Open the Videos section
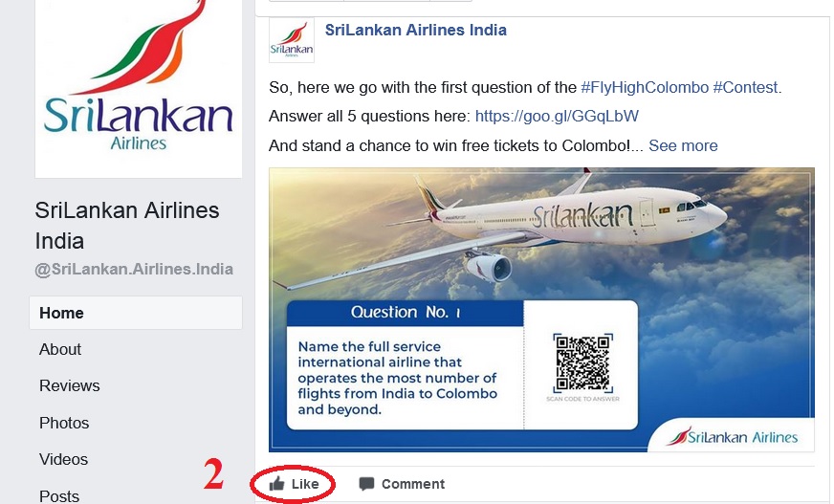 (x=63, y=459)
